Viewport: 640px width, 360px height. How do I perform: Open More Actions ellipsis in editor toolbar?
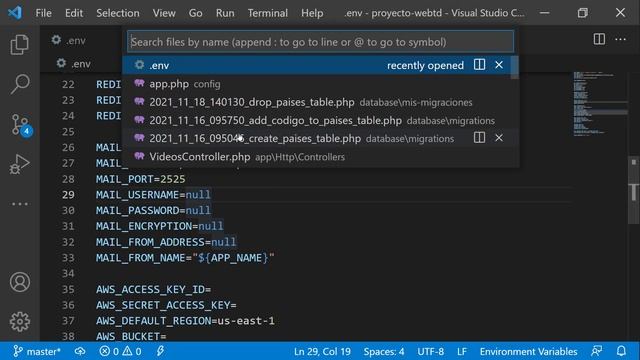[620, 39]
